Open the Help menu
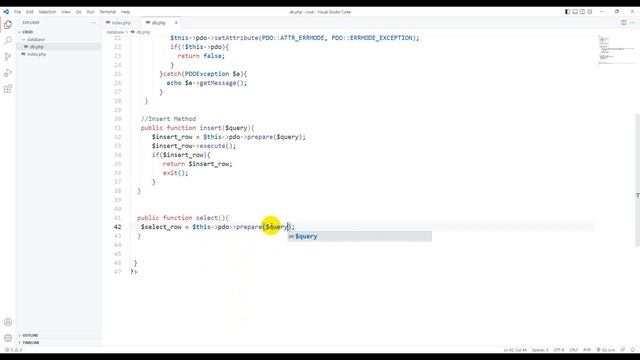Image resolution: width=640 pixels, height=360 pixels. tap(125, 12)
